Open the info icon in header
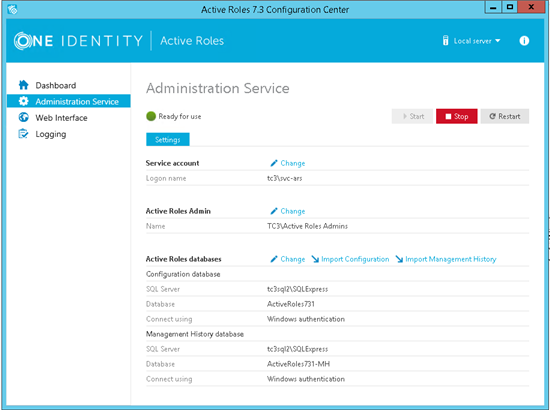 524,41
